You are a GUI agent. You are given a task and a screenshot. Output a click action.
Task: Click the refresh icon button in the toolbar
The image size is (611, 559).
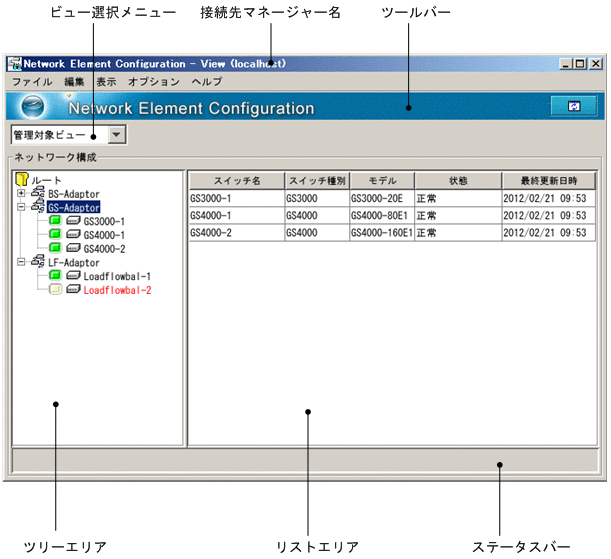point(573,106)
